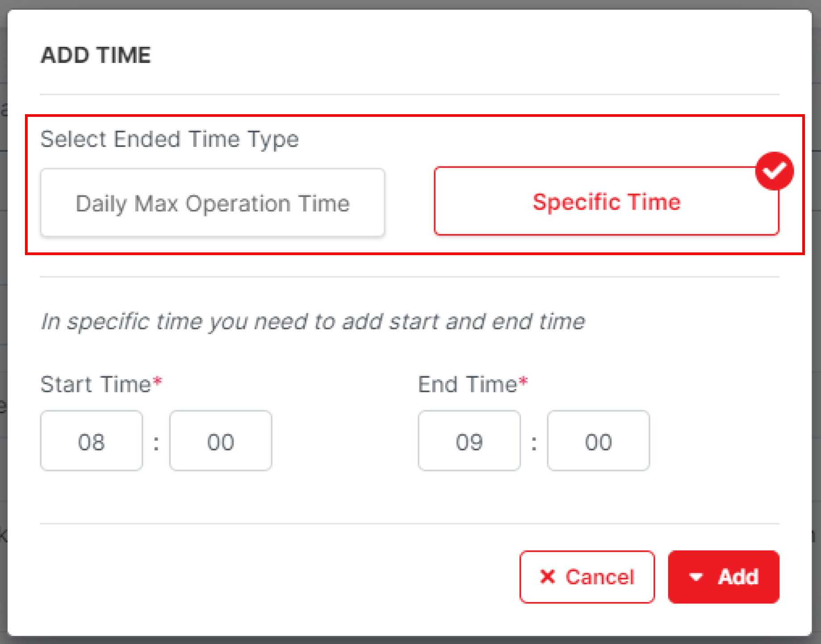Screen dimensions: 821x644
Task: Click the Start Time label
Action: pyautogui.click(x=95, y=384)
